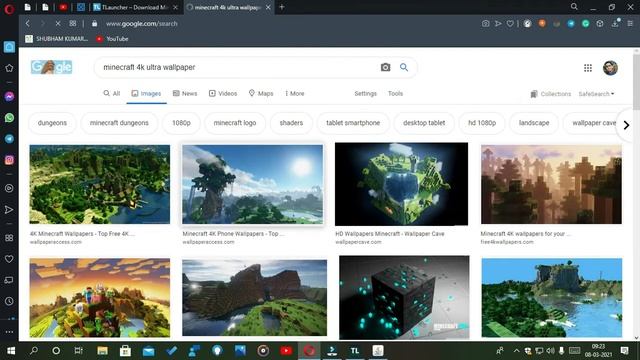Click the page vertical scrollbar

pyautogui.click(x=636, y=82)
